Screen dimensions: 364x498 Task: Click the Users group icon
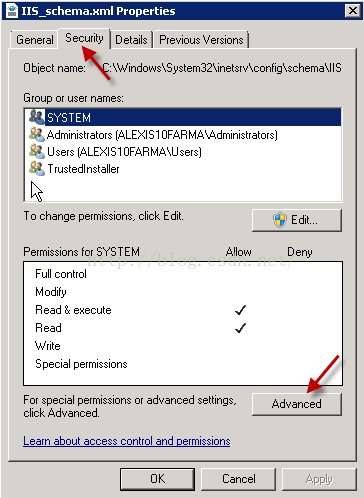click(37, 152)
